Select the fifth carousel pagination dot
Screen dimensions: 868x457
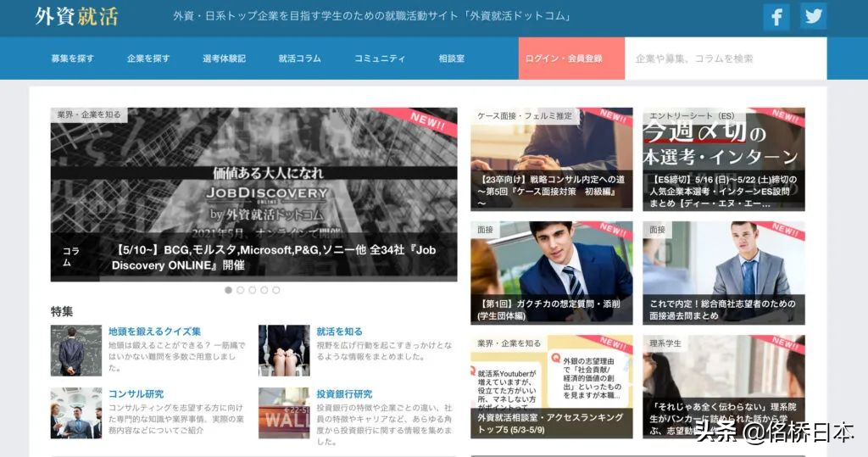(275, 290)
